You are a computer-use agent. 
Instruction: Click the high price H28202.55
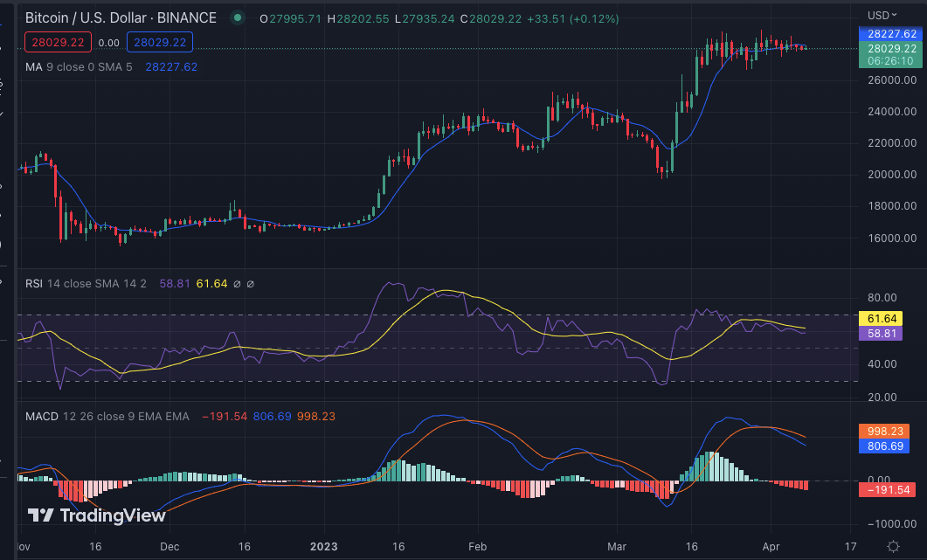[x=358, y=19]
